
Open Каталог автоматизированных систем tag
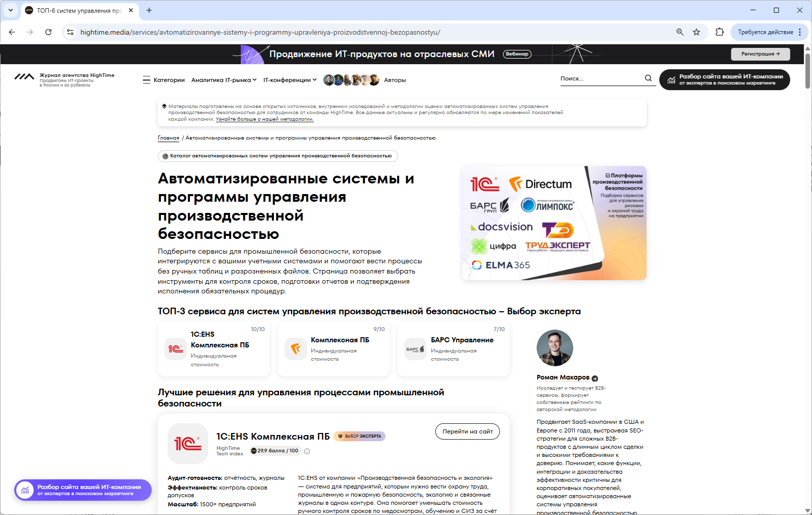tap(278, 156)
